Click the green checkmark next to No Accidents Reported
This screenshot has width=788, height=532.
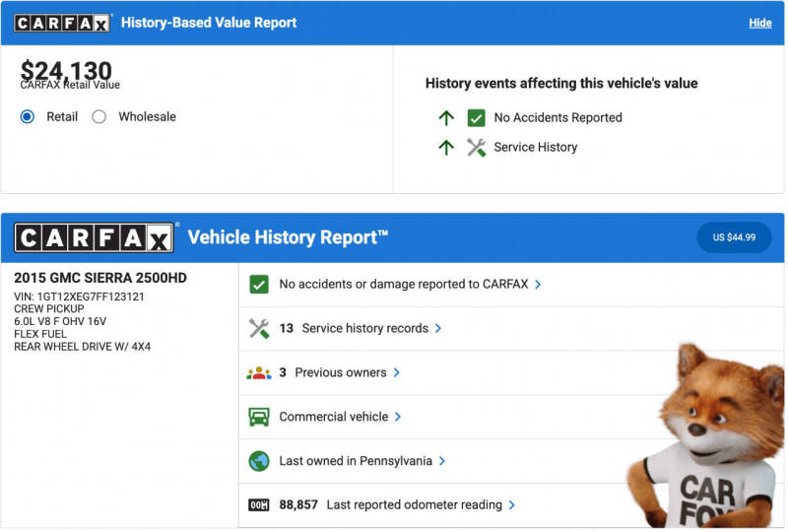(x=476, y=117)
